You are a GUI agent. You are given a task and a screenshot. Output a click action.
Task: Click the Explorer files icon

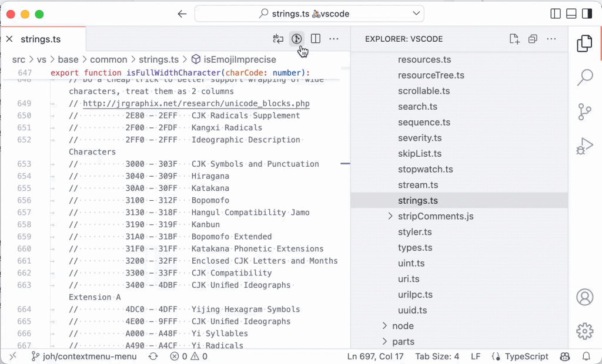[584, 43]
